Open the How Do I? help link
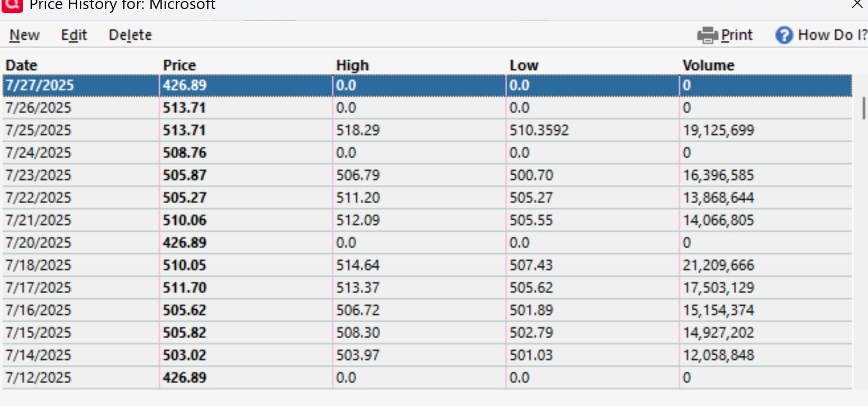Viewport: 868px width, 406px height. [833, 35]
